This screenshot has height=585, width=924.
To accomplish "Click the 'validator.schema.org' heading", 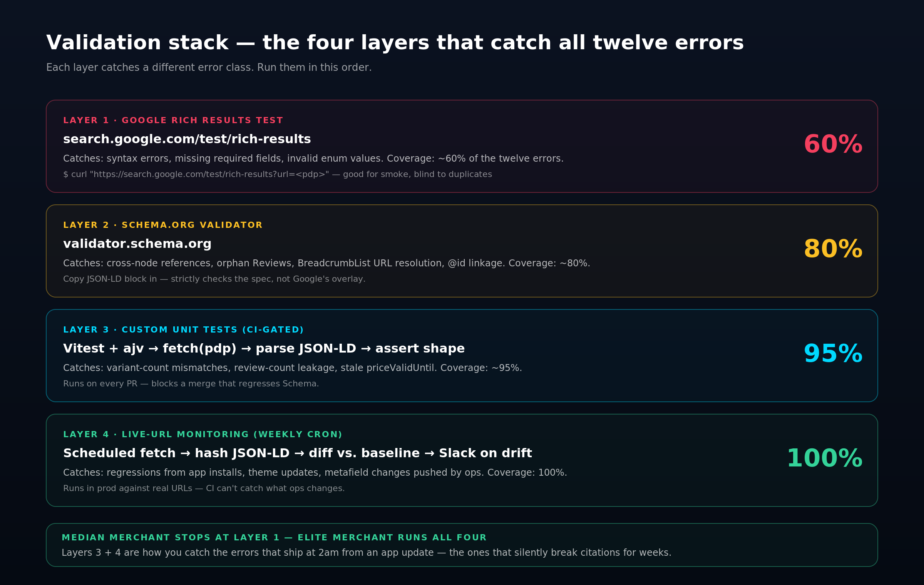I will [x=137, y=244].
